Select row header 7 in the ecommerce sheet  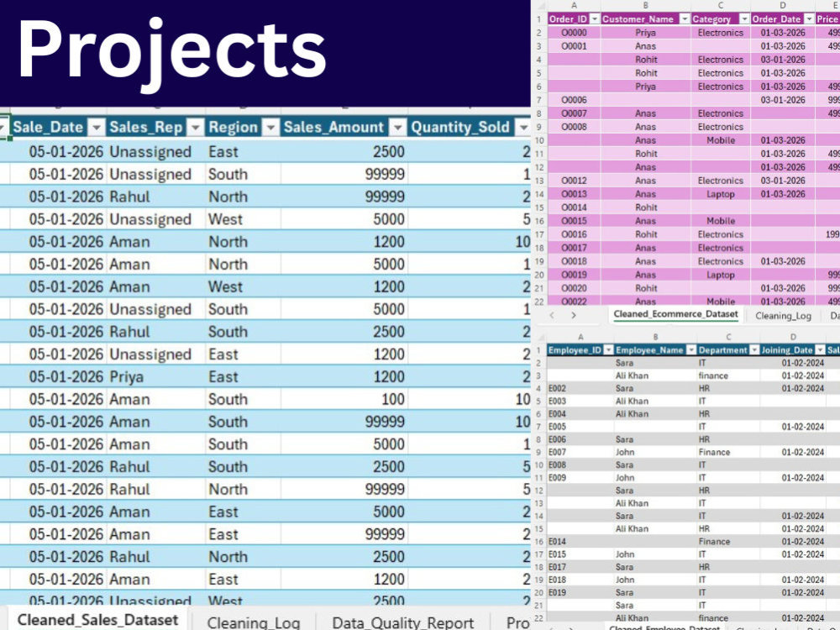pos(539,100)
